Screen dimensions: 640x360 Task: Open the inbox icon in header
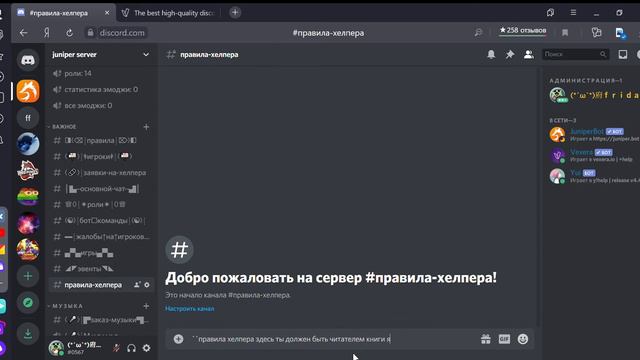622,54
